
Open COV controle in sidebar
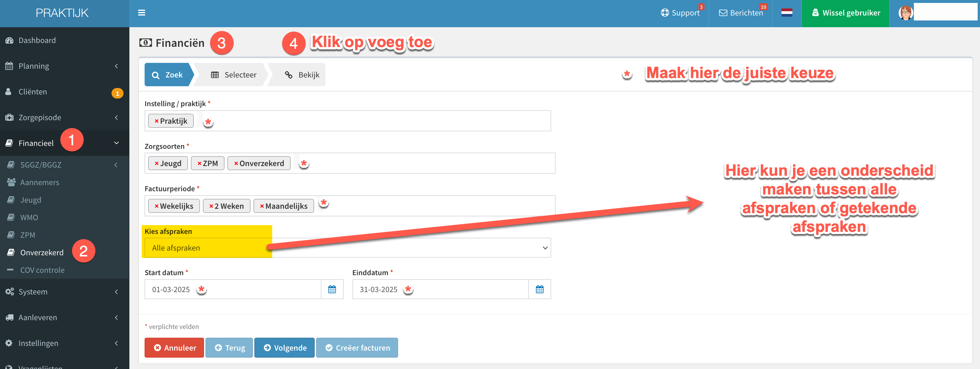[65, 270]
